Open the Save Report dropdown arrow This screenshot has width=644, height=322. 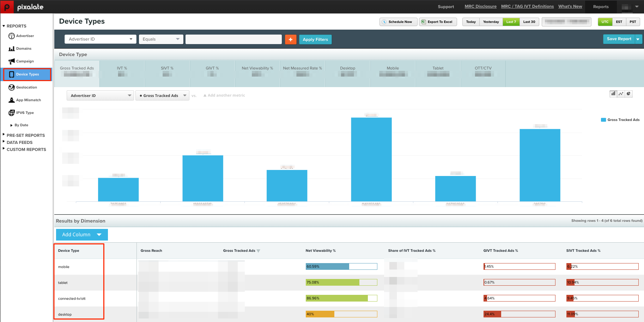(x=638, y=39)
